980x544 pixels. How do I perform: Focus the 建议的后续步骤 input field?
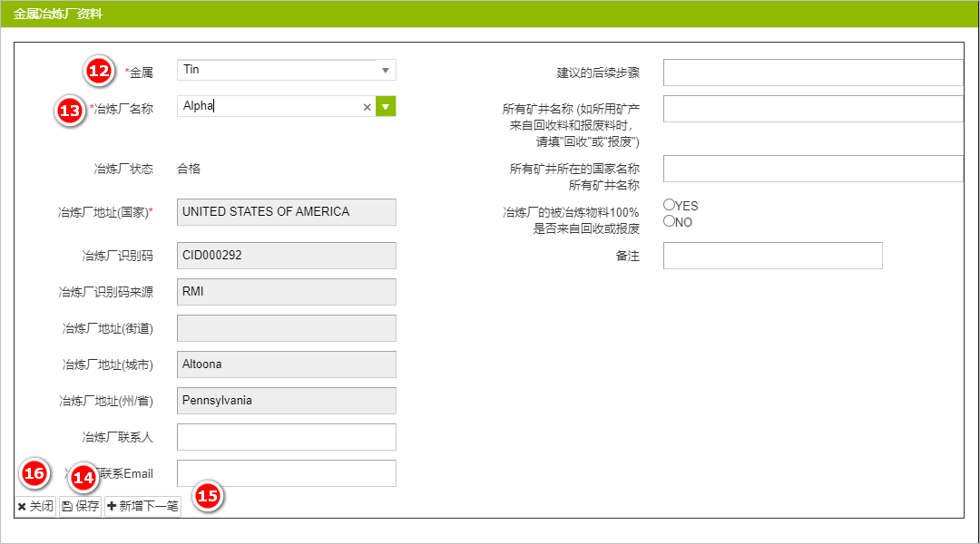point(813,73)
